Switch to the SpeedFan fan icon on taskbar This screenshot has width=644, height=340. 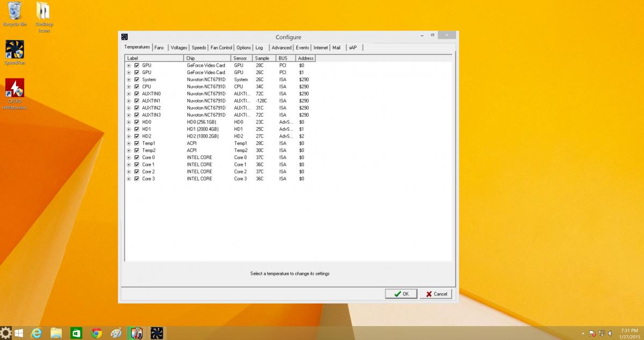tap(157, 333)
